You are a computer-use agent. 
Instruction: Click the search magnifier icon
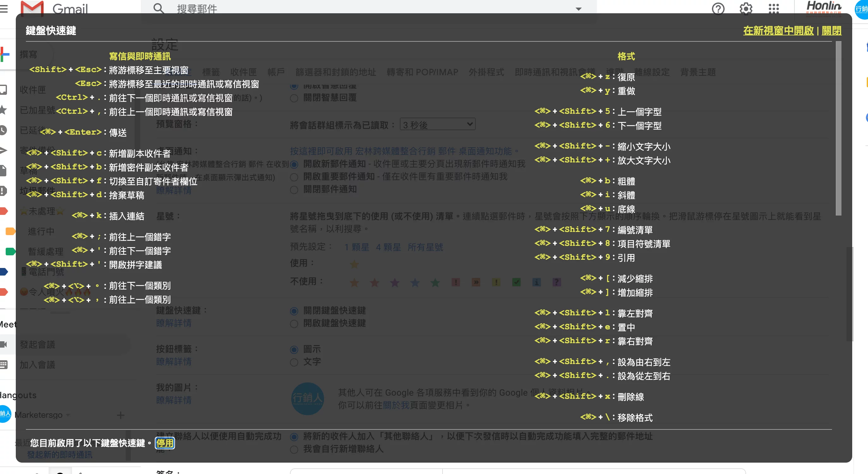pos(159,9)
